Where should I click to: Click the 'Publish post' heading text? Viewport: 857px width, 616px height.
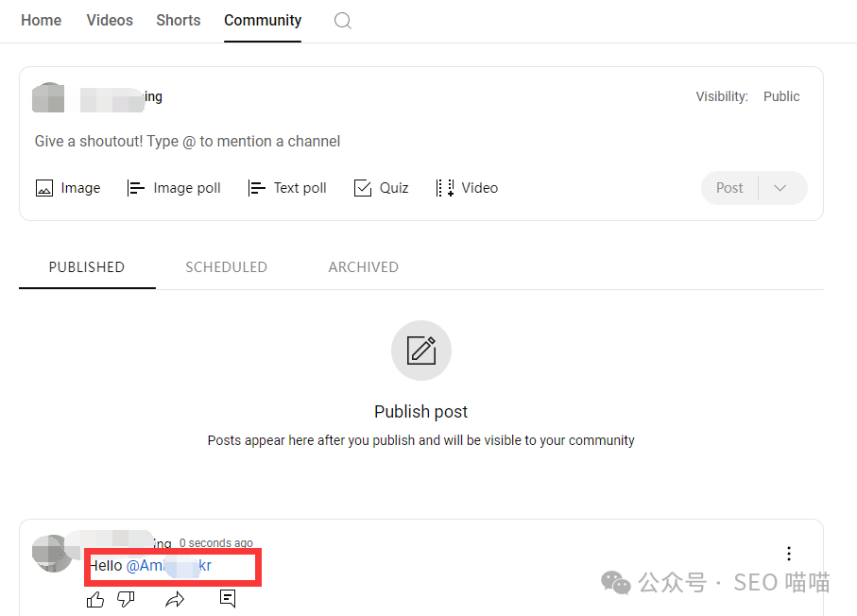click(420, 412)
